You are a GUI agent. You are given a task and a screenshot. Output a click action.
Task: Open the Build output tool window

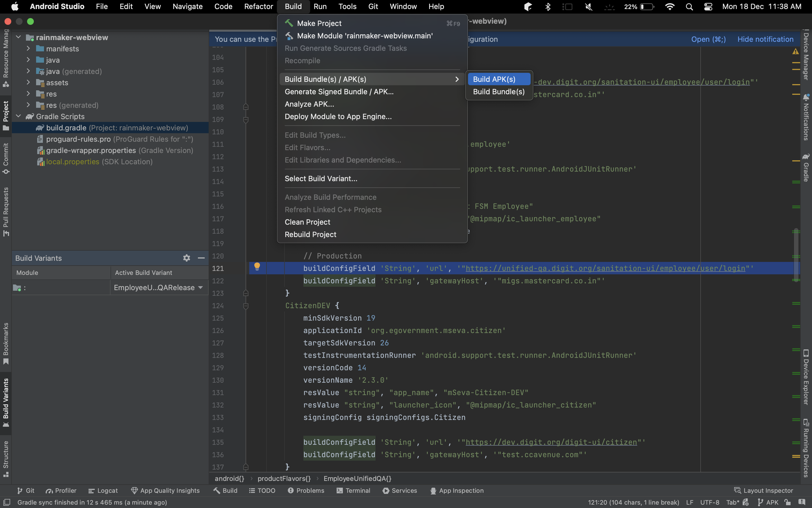click(225, 491)
